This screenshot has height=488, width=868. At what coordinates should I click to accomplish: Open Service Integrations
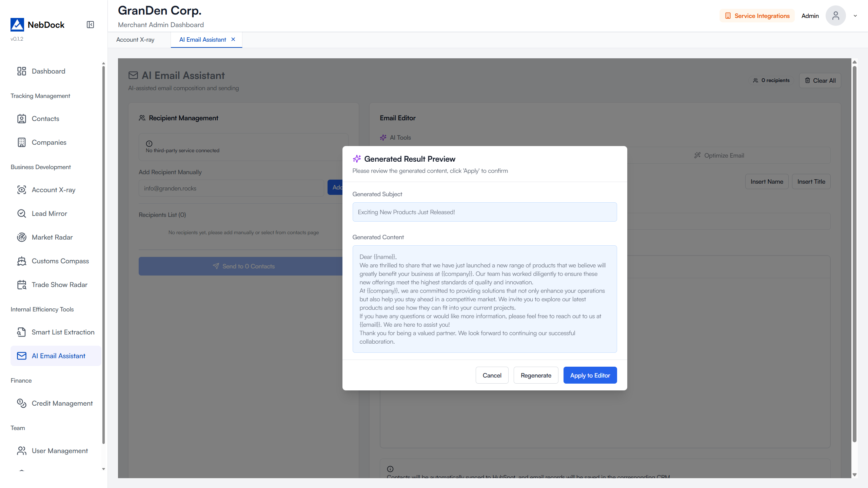coord(757,16)
